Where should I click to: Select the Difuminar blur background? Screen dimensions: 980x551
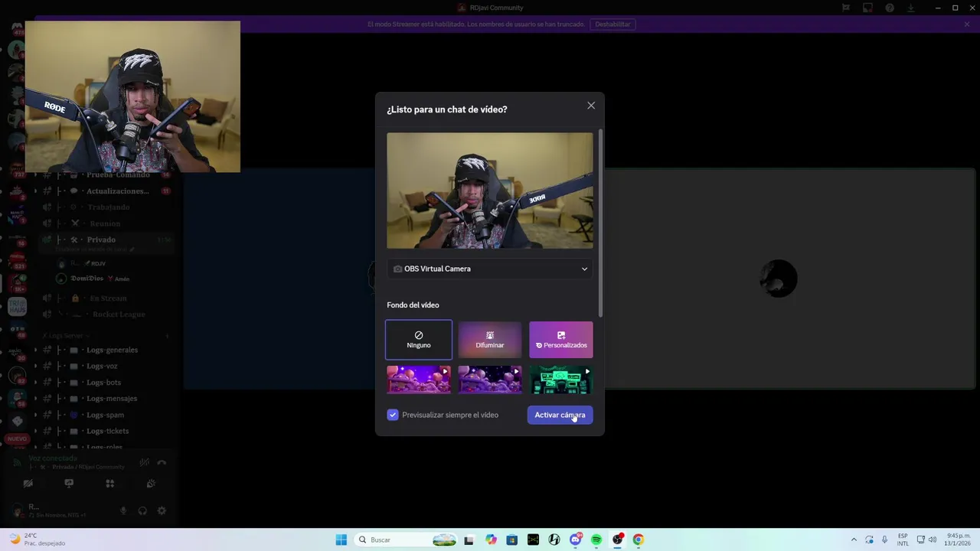[x=490, y=340]
